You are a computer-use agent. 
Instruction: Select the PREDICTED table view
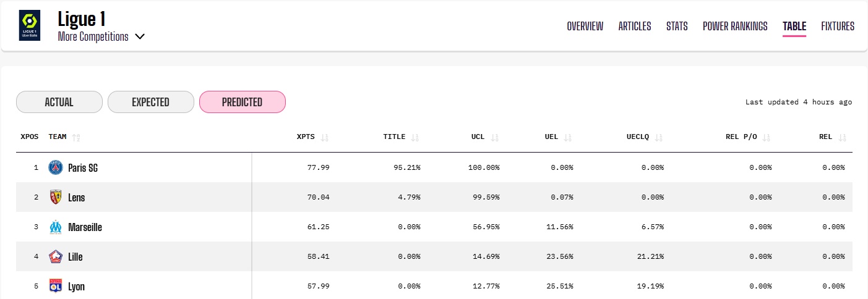[242, 102]
